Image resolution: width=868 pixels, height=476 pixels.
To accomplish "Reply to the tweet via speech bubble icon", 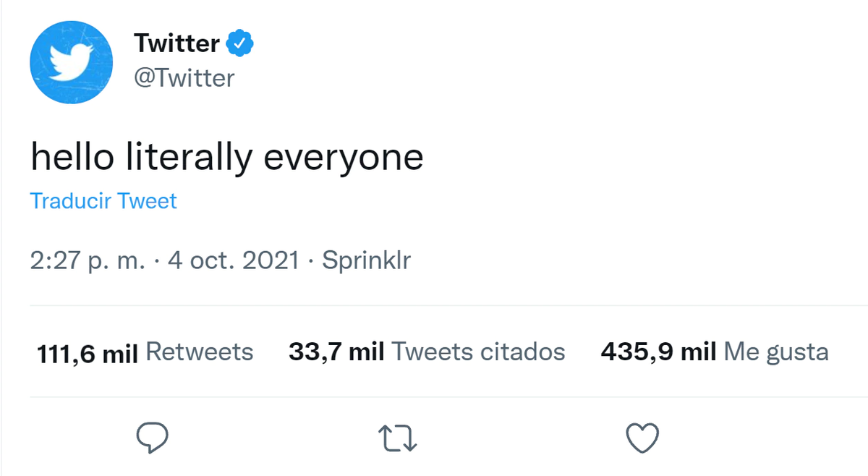I will click(x=152, y=437).
